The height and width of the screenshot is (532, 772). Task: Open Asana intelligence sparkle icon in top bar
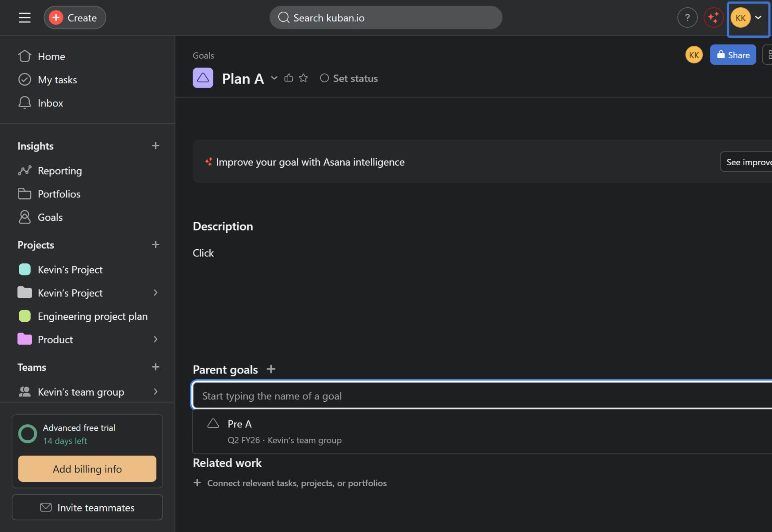point(713,18)
